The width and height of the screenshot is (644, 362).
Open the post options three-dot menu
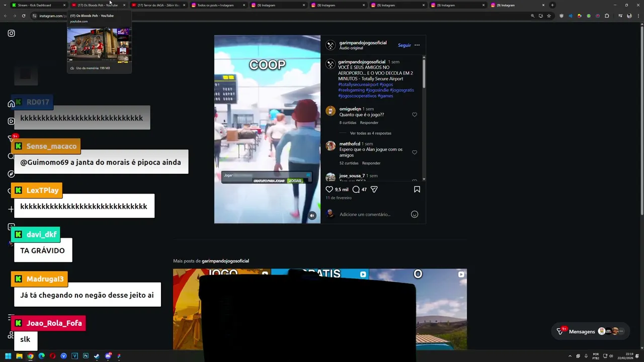click(x=417, y=45)
